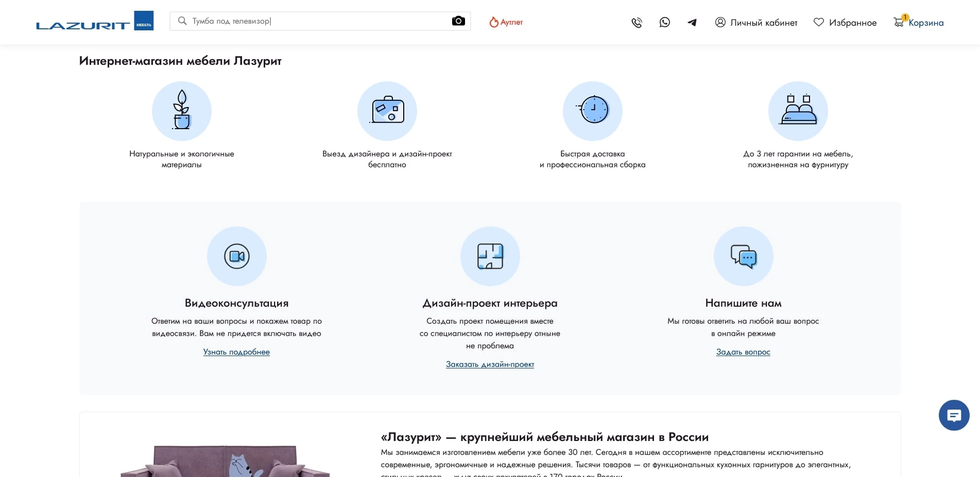Open Узнать подробнее about video consultation
The image size is (980, 477).
[237, 352]
